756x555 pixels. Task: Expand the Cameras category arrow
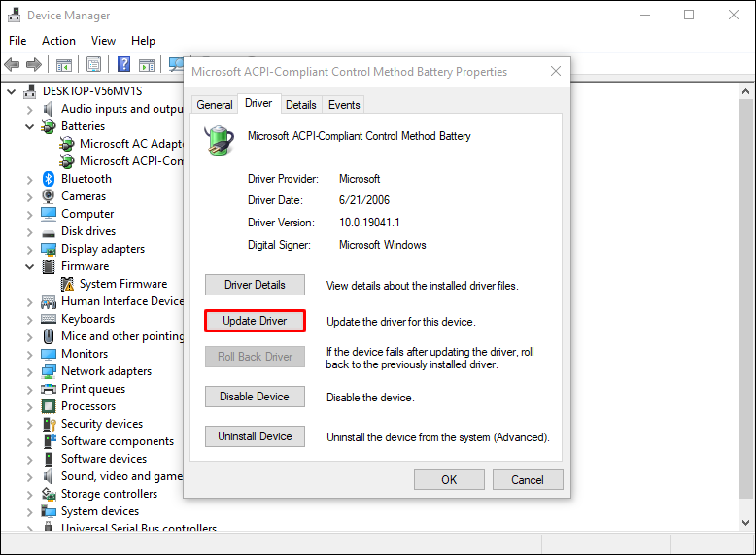click(x=30, y=197)
